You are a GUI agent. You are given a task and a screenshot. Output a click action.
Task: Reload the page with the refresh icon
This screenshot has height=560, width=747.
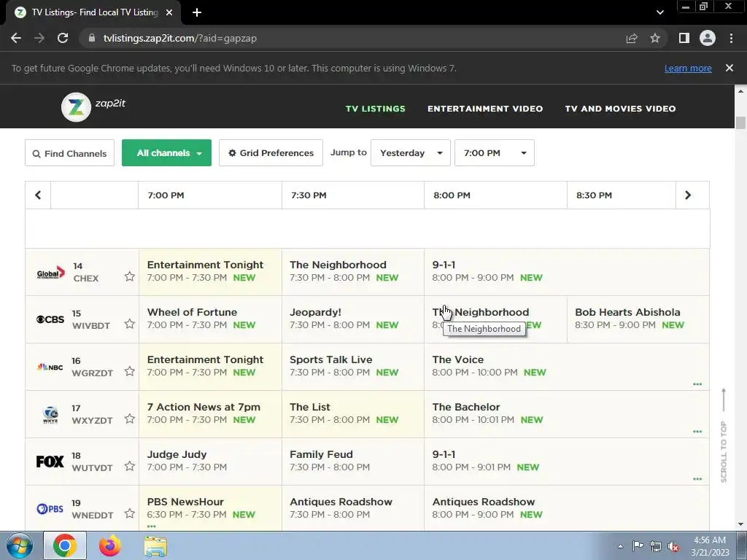(63, 38)
